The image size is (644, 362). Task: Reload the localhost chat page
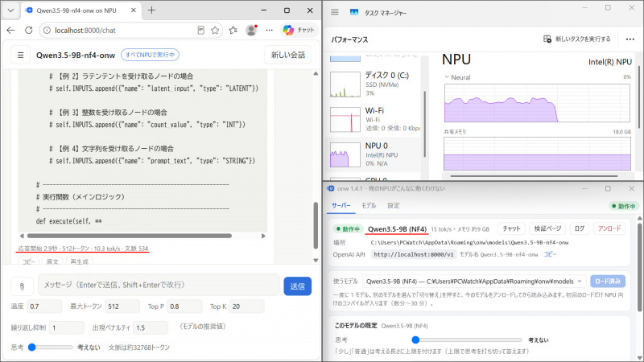coord(28,30)
